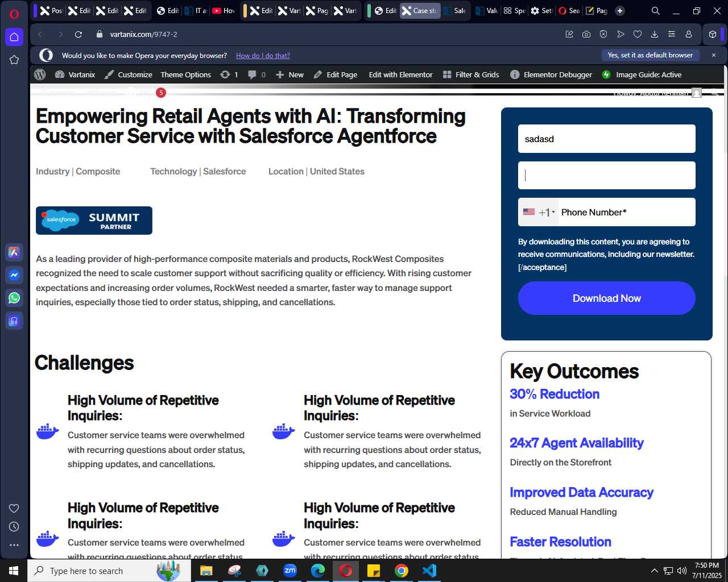728x582 pixels.
Task: Open bookmarks star in Opera sidebar
Action: pos(14,60)
